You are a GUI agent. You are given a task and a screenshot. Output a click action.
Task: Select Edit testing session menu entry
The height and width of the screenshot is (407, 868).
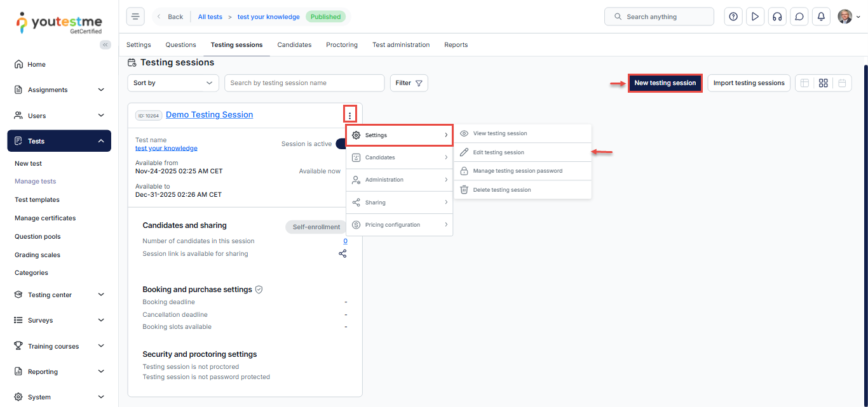coord(498,152)
